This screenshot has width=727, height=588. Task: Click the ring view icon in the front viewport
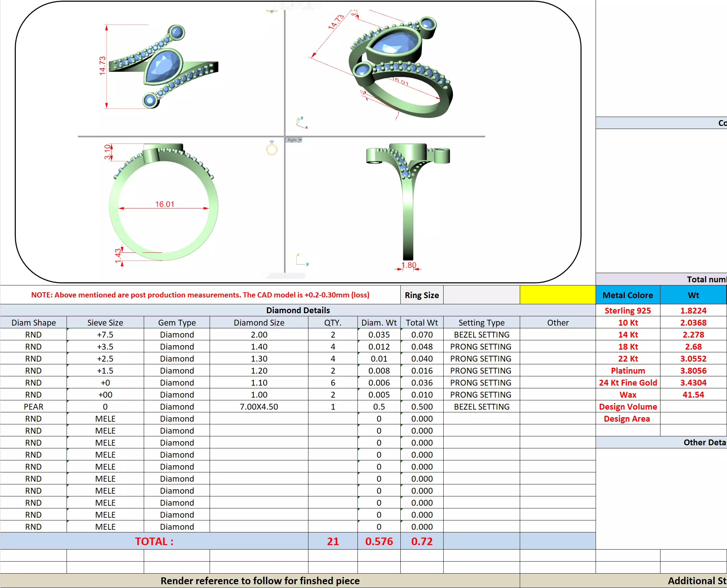(x=271, y=149)
